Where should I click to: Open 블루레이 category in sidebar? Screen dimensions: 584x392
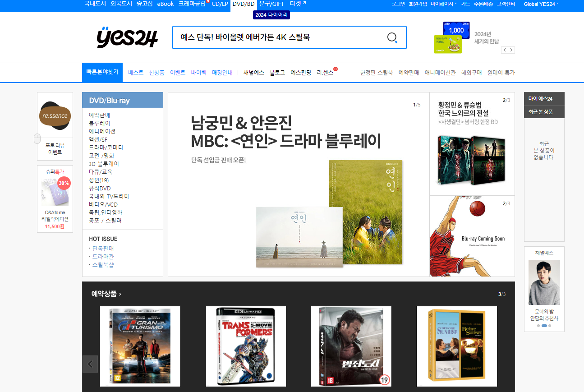(100, 123)
